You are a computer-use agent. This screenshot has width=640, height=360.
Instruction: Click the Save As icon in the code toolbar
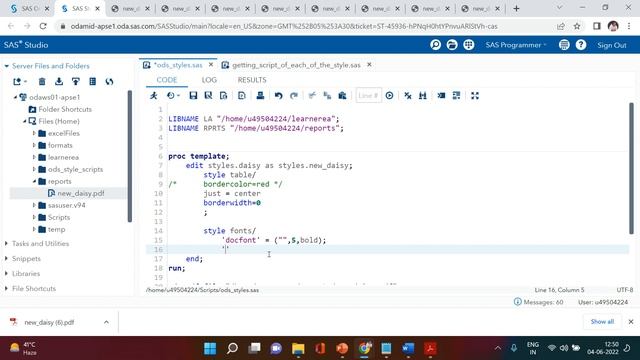click(x=208, y=96)
